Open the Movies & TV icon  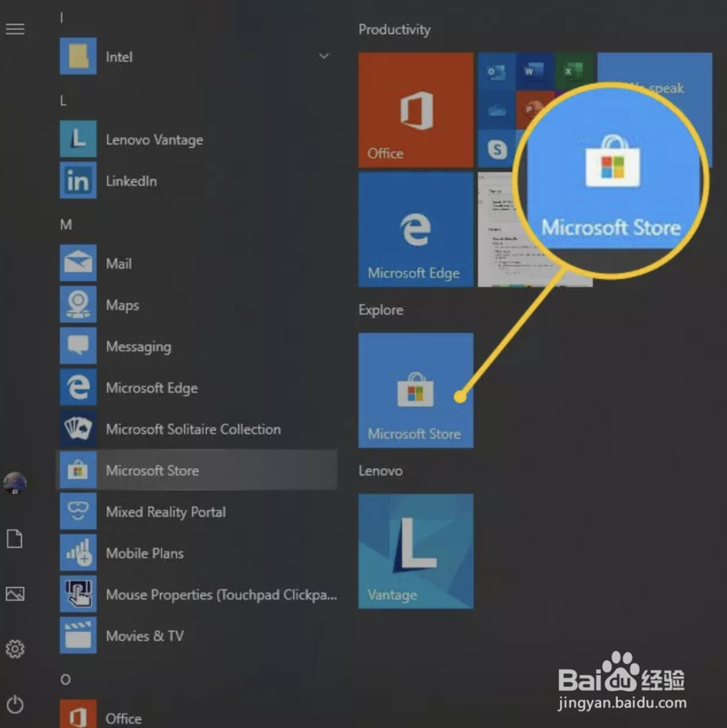click(78, 635)
